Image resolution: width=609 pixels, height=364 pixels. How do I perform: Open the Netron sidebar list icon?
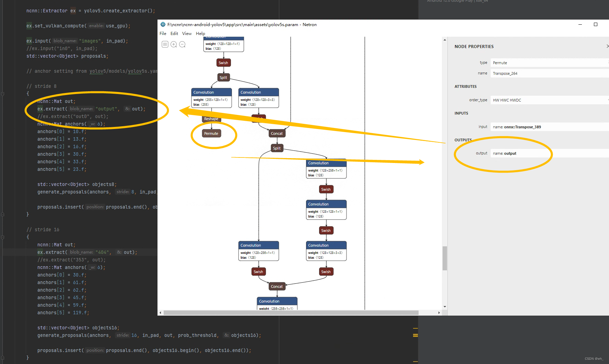pos(165,44)
